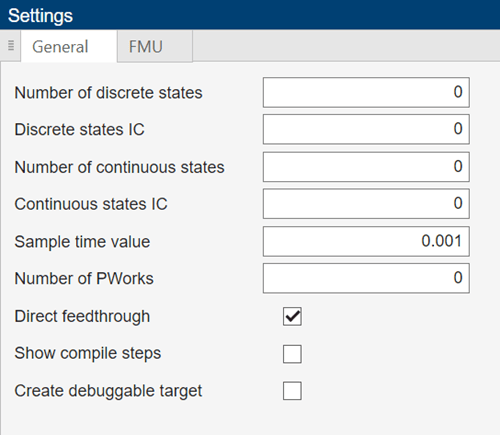Click the Number of PWorks label
This screenshot has height=435, width=500.
(x=84, y=279)
